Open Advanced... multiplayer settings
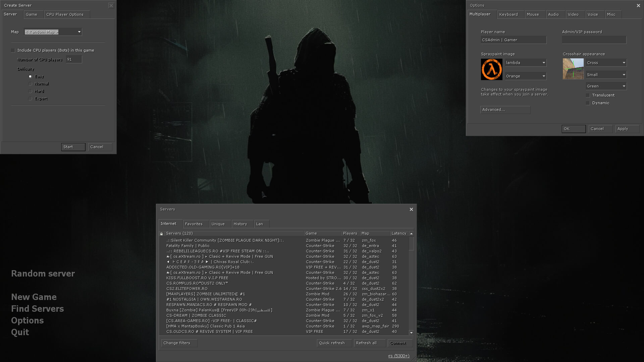Image resolution: width=644 pixels, height=362 pixels. pos(505,110)
